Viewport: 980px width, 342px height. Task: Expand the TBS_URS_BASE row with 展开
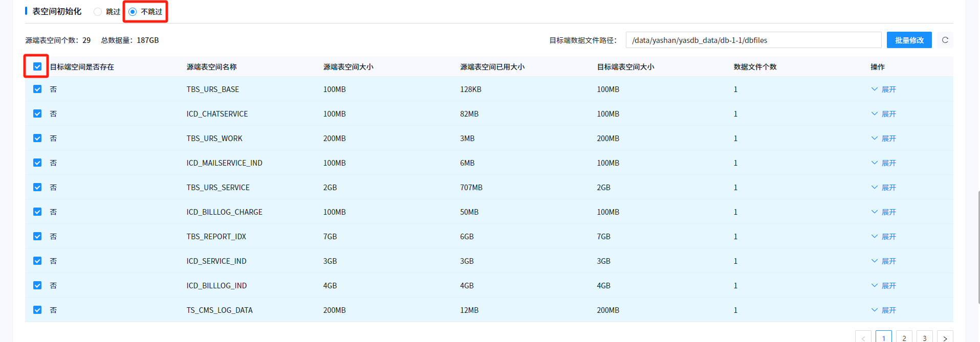tap(884, 89)
